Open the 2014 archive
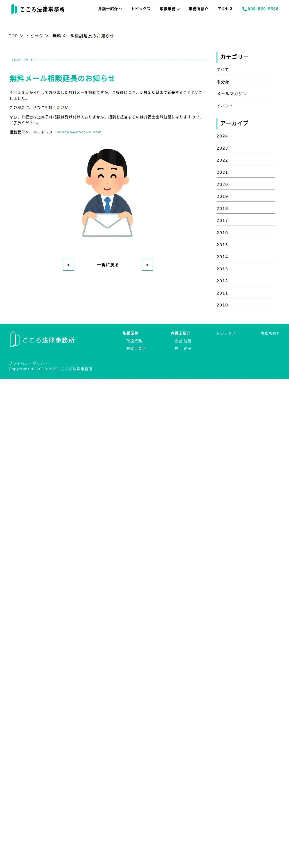The height and width of the screenshot is (868, 289). click(x=246, y=257)
